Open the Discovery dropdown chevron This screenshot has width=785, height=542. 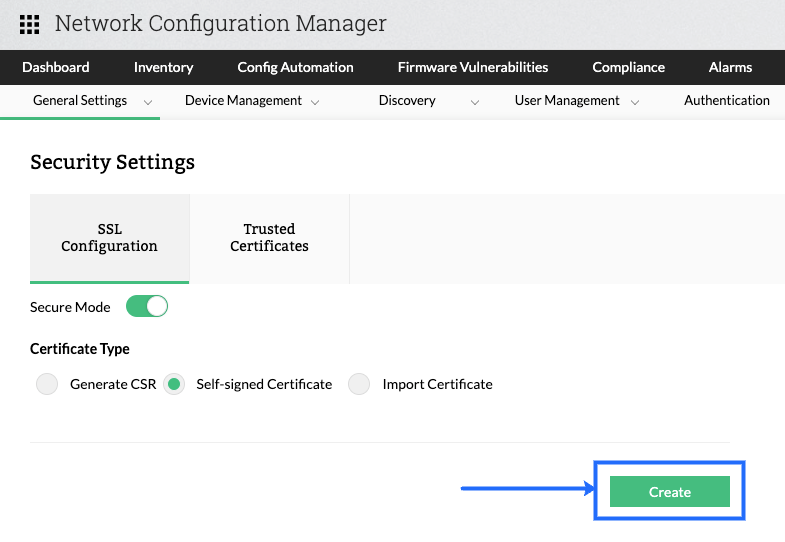(475, 102)
